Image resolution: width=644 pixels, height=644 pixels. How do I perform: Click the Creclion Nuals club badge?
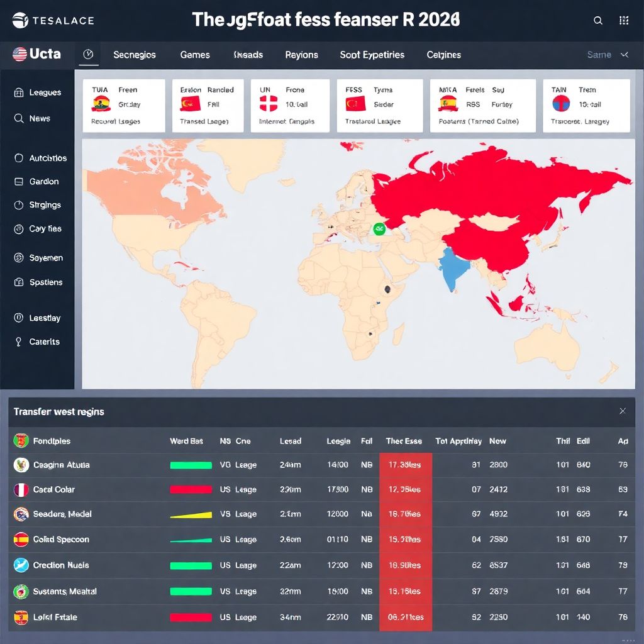click(21, 565)
